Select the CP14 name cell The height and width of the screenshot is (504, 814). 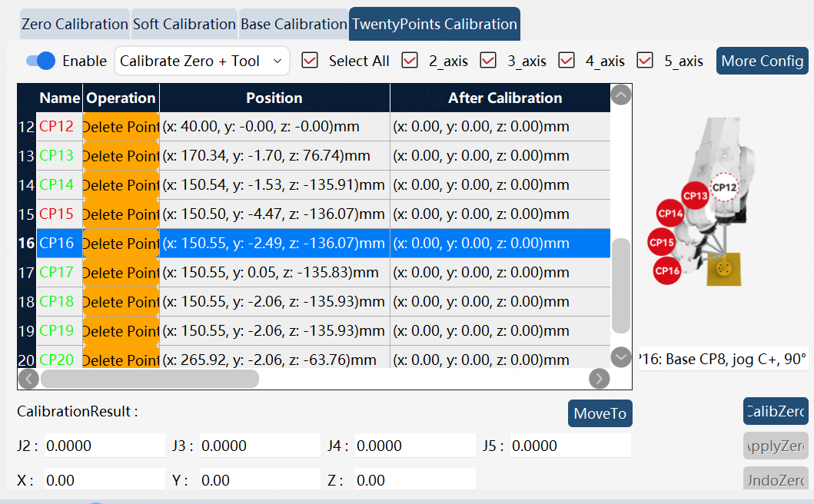pos(59,185)
